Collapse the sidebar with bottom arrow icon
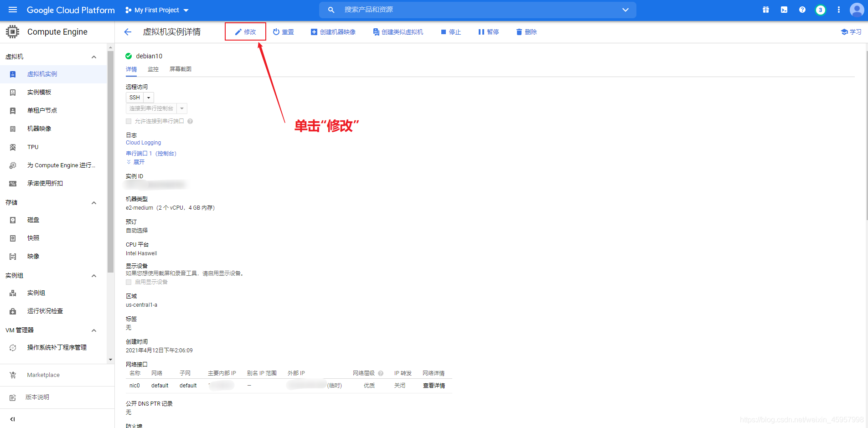 [x=13, y=419]
